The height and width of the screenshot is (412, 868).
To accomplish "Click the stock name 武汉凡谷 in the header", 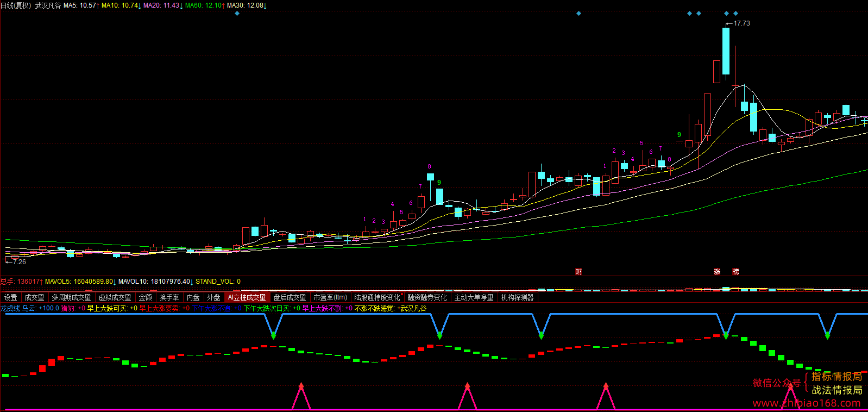I will coord(48,5).
